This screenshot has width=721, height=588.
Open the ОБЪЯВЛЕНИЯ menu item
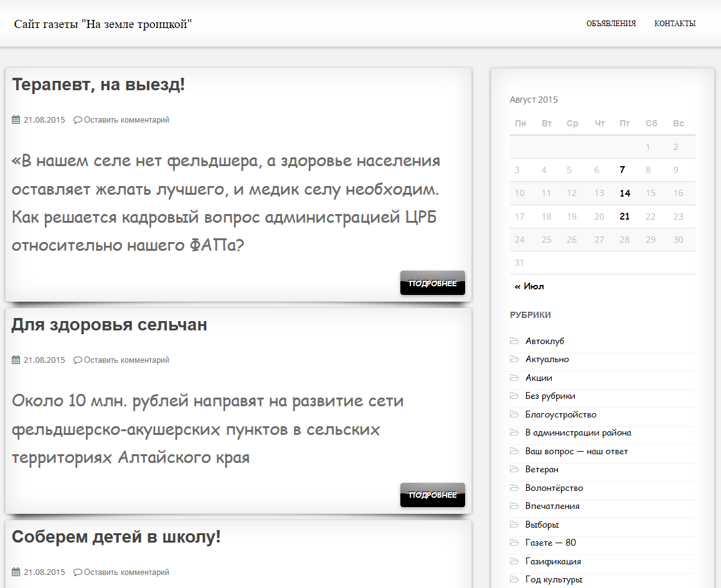(x=611, y=24)
